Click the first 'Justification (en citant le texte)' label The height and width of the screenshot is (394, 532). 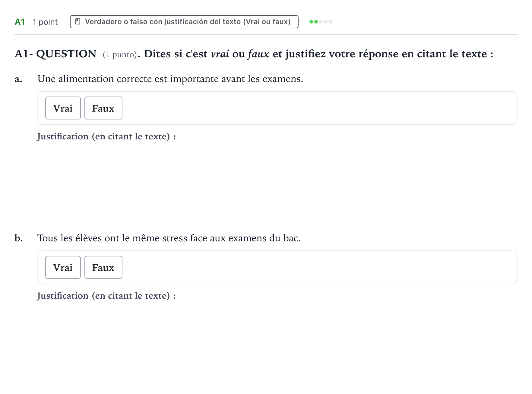click(x=106, y=136)
